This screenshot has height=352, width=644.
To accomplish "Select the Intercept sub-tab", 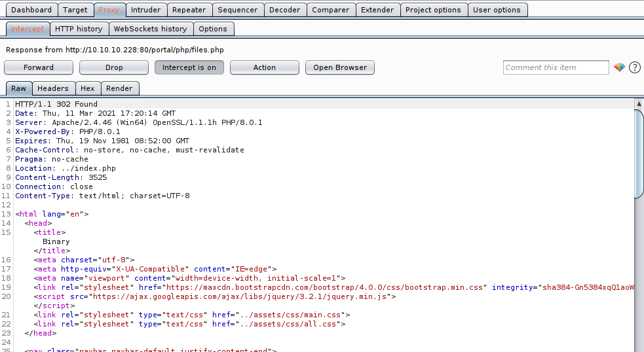I will pos(28,29).
